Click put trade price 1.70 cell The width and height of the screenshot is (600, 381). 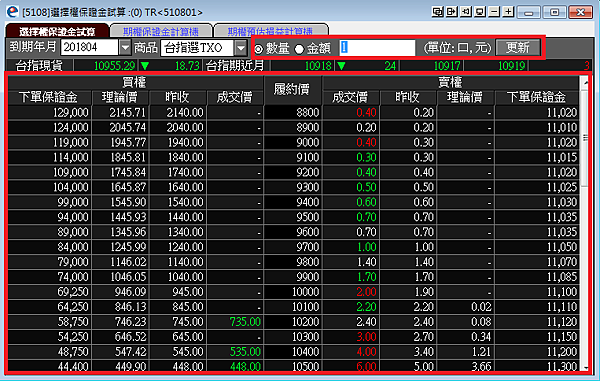coord(351,277)
